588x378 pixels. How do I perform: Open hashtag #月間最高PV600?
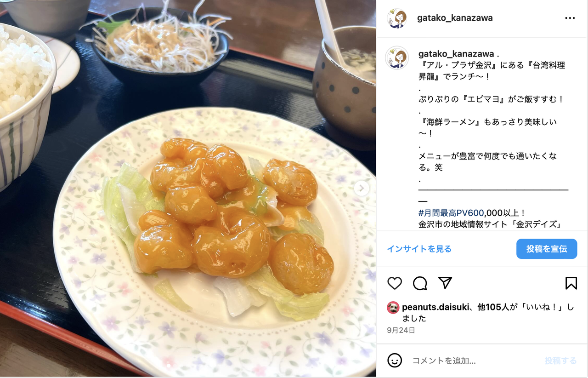coord(451,213)
